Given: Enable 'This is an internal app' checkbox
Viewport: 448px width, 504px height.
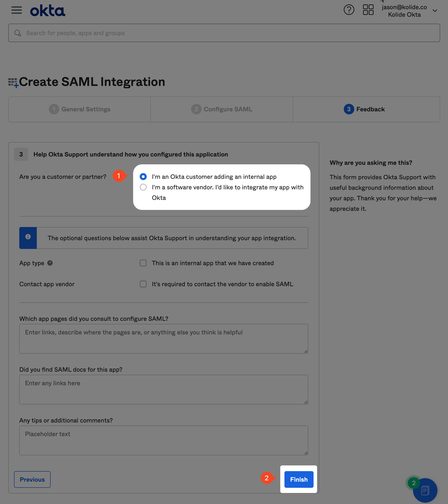Looking at the screenshot, I should point(142,263).
